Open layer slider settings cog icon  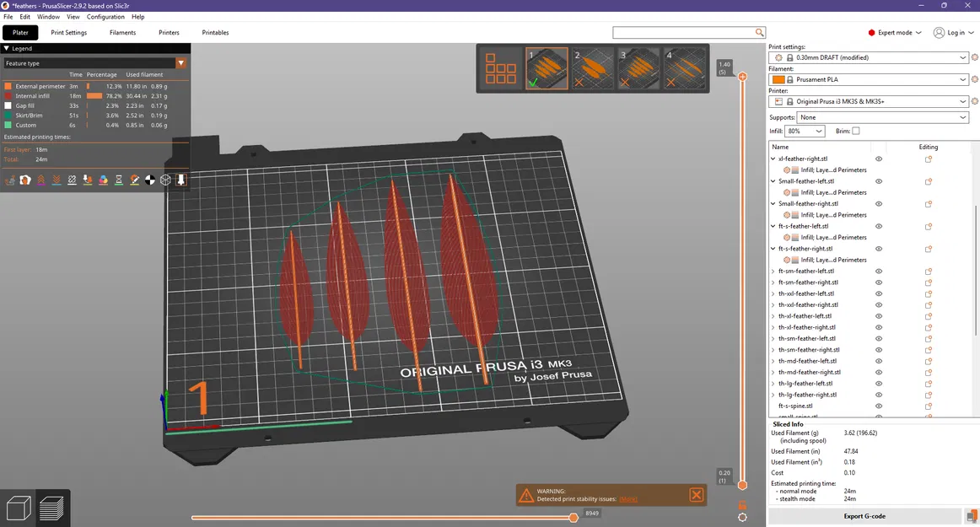pos(742,517)
